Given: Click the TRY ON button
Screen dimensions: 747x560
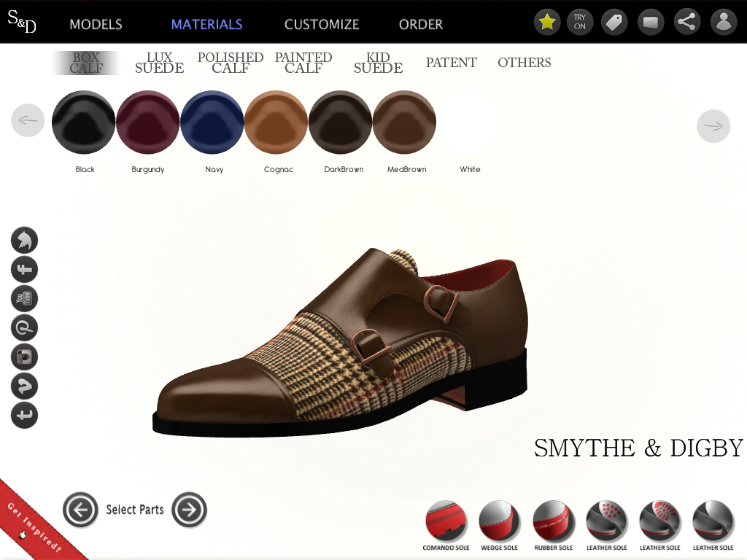Looking at the screenshot, I should click(580, 22).
